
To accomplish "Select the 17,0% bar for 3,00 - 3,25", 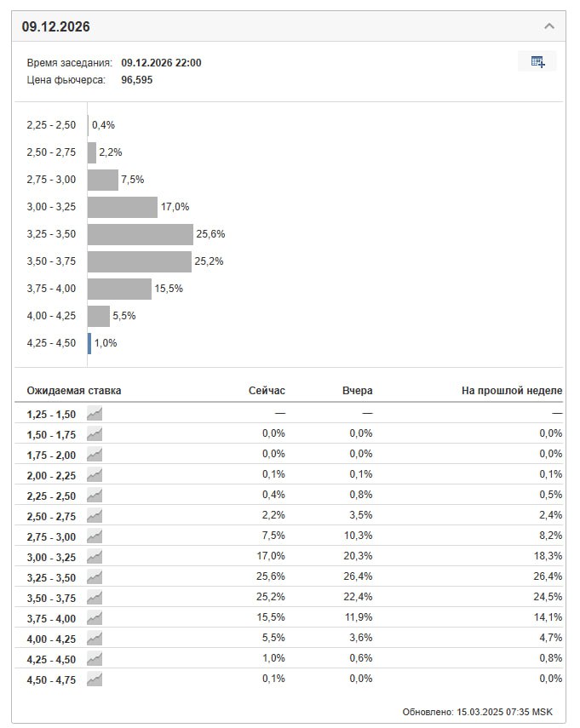I will pos(123,207).
